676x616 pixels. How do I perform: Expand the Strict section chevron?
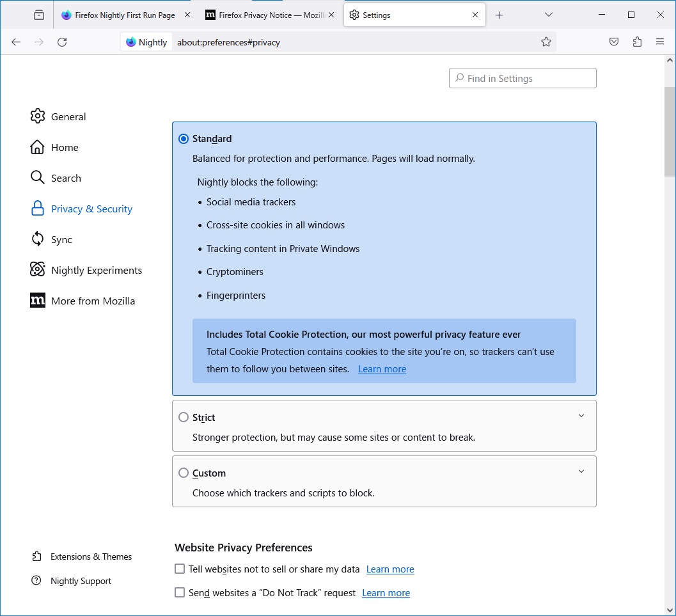tap(581, 416)
